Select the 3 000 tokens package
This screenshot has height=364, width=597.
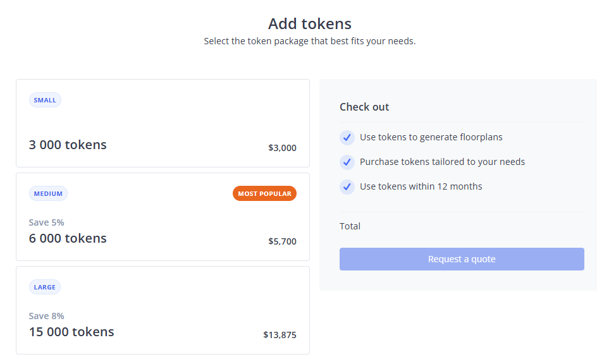coord(68,145)
